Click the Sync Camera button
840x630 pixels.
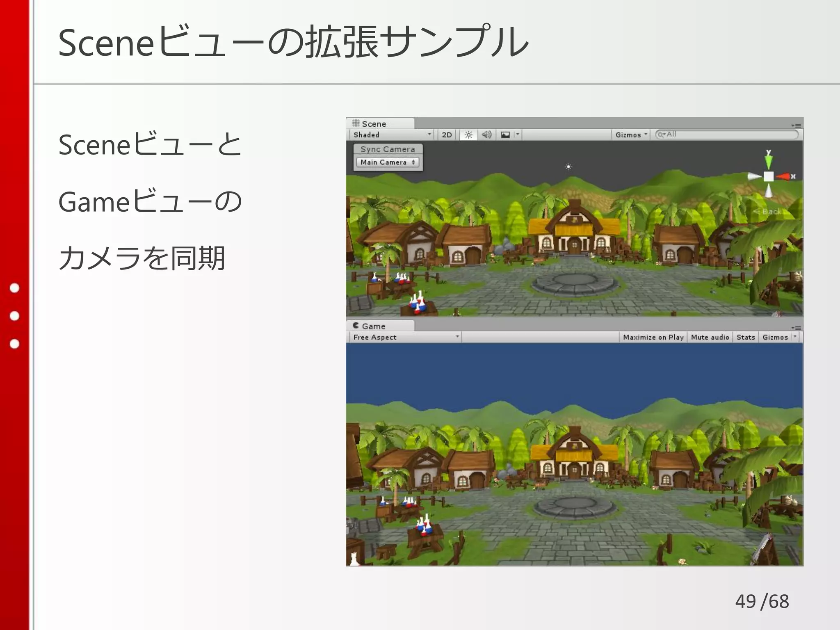coord(388,149)
